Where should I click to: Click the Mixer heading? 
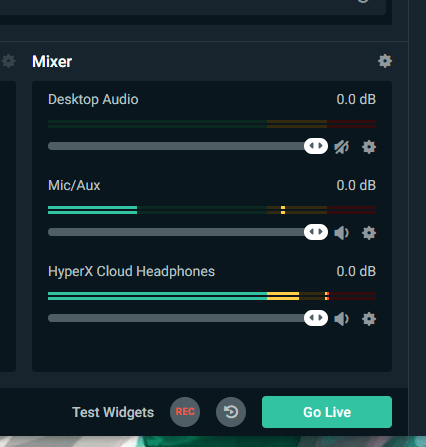click(x=52, y=61)
